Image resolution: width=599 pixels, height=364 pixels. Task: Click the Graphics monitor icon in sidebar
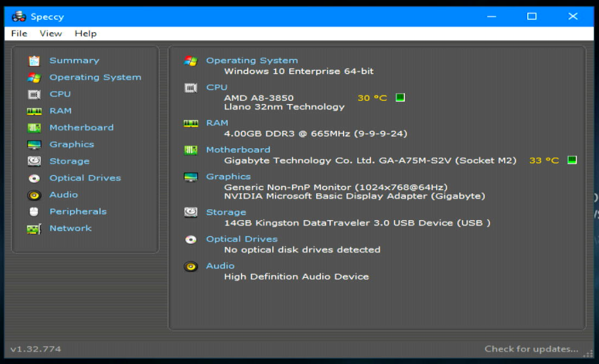(34, 144)
